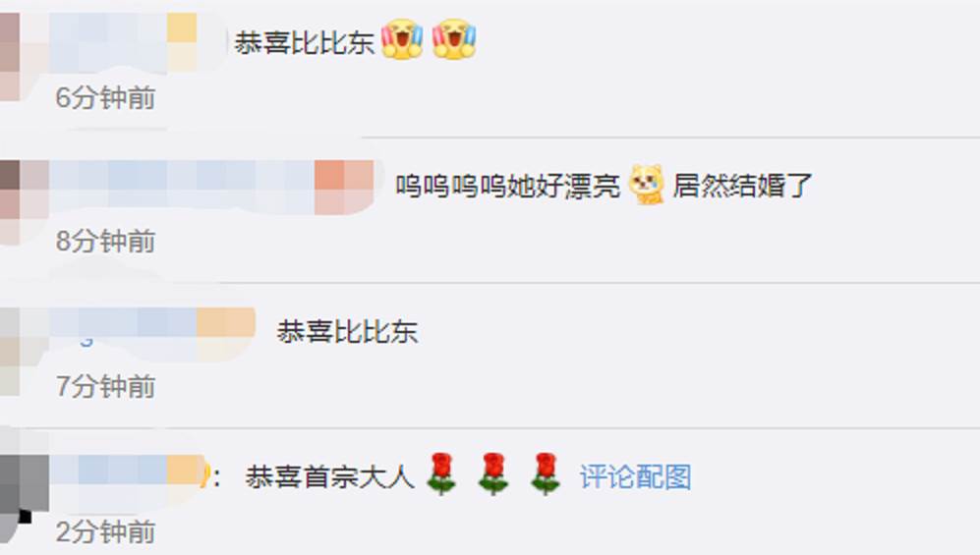Open avatar of the 2分钟前 commenter

click(x=25, y=484)
